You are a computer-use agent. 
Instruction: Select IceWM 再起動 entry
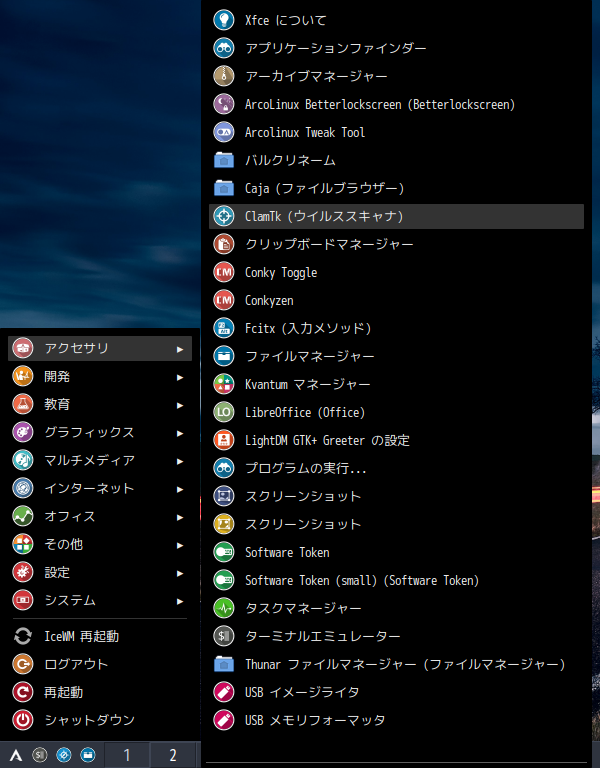point(100,636)
